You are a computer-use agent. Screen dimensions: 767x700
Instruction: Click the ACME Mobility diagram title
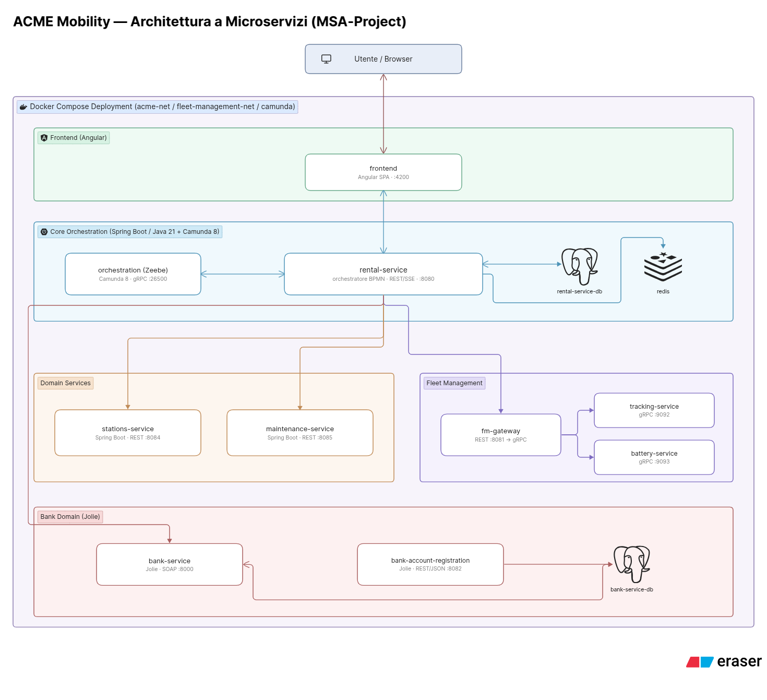(x=210, y=21)
